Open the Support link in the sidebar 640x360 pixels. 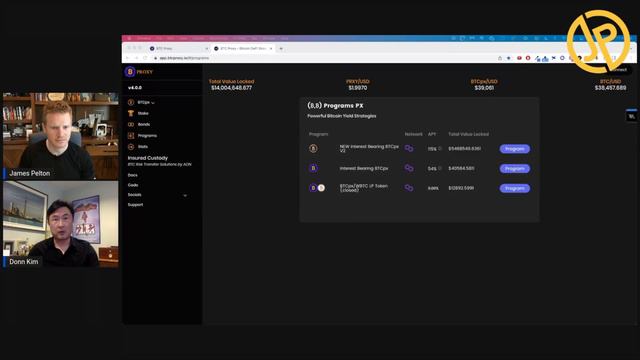[x=136, y=204]
